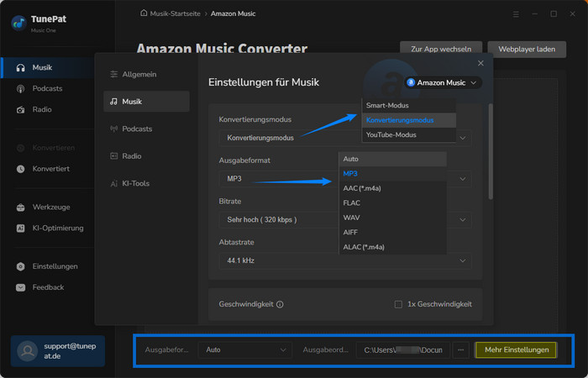Select MP3 in the format list

[392, 174]
